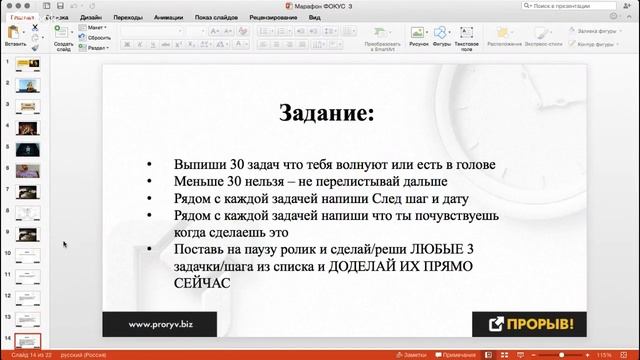The height and width of the screenshot is (360, 640).
Task: Click the Paste (Вставить) clipboard icon
Action: coord(13,32)
